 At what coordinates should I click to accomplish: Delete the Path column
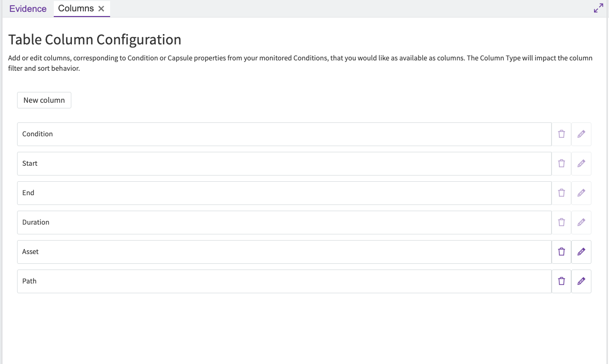561,281
